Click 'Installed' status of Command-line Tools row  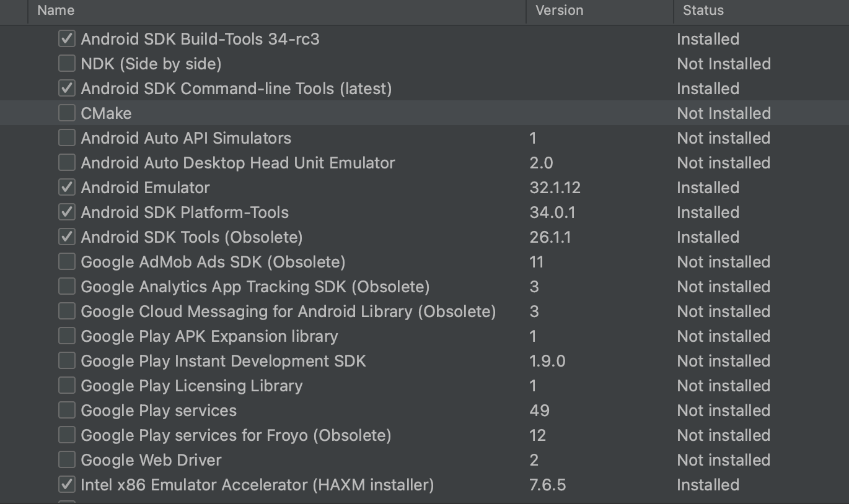[708, 89]
